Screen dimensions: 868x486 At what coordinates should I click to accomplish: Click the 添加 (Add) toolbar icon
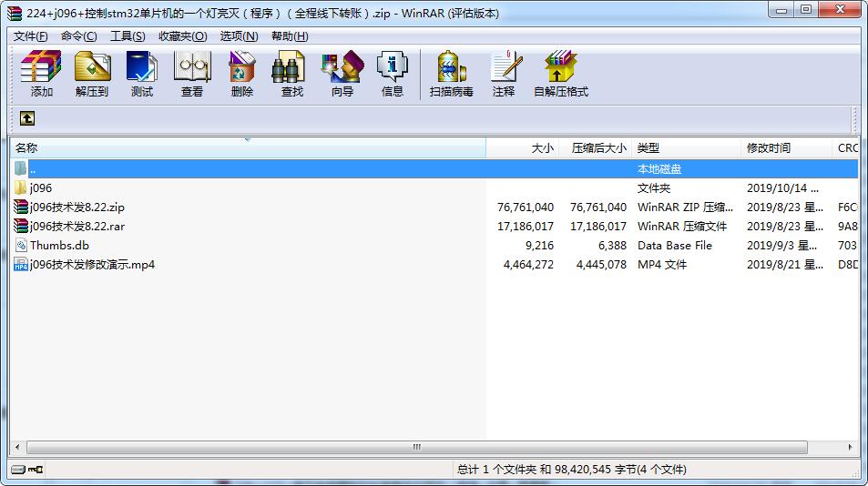(41, 66)
